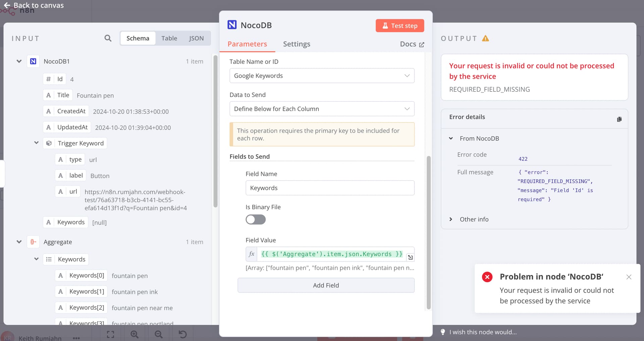Screen dimensions: 644x341
Task: Click the CreatedAt field pill
Action: [x=66, y=111]
